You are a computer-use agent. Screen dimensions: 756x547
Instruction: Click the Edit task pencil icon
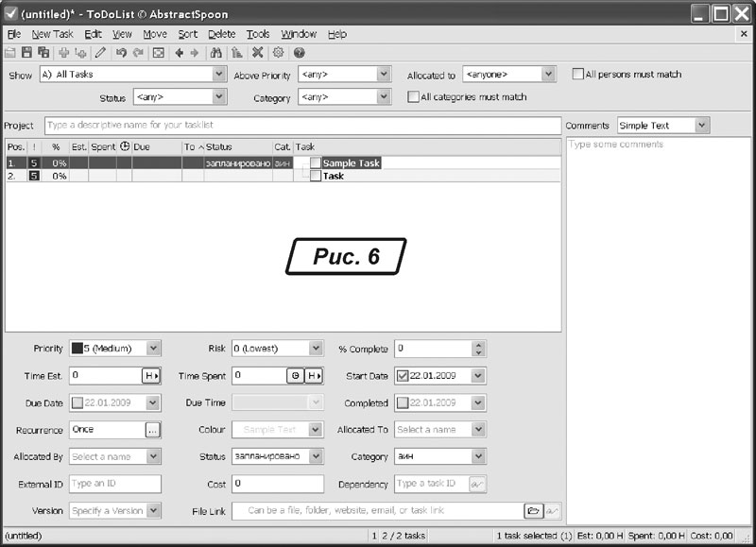pyautogui.click(x=100, y=53)
